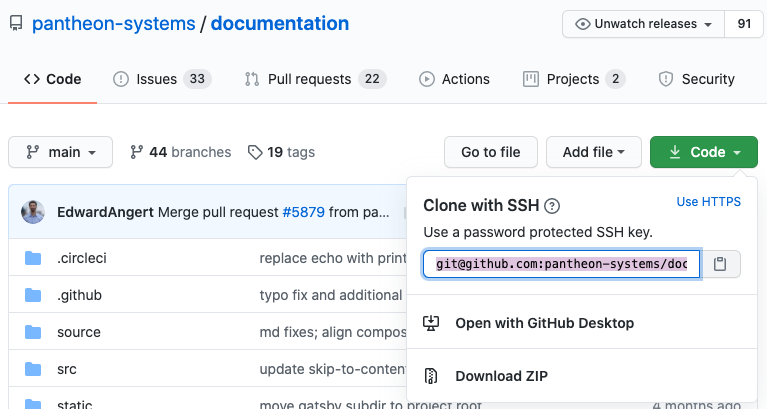Click the source folder icon
The width and height of the screenshot is (767, 409).
click(33, 332)
